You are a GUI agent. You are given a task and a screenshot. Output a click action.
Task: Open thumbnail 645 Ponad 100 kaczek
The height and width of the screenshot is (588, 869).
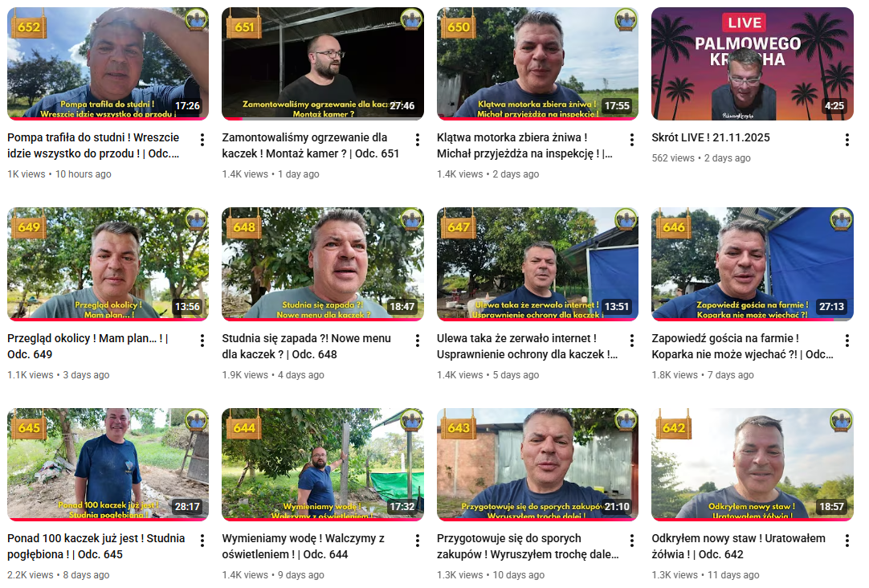pyautogui.click(x=108, y=464)
